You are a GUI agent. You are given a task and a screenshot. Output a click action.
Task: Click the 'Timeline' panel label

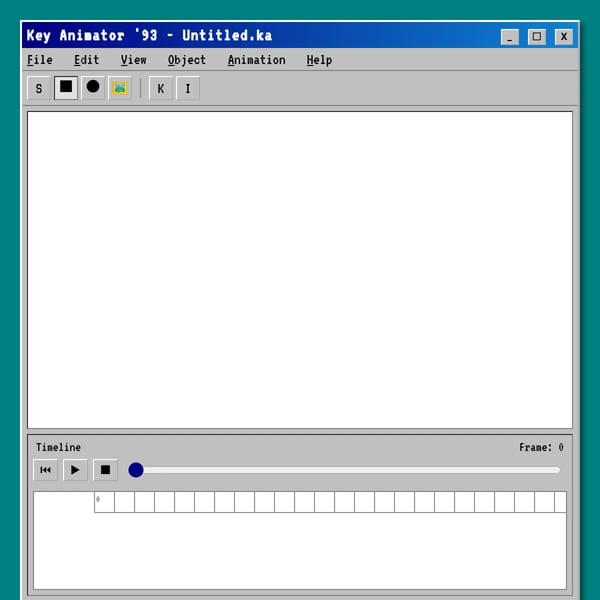pos(58,447)
